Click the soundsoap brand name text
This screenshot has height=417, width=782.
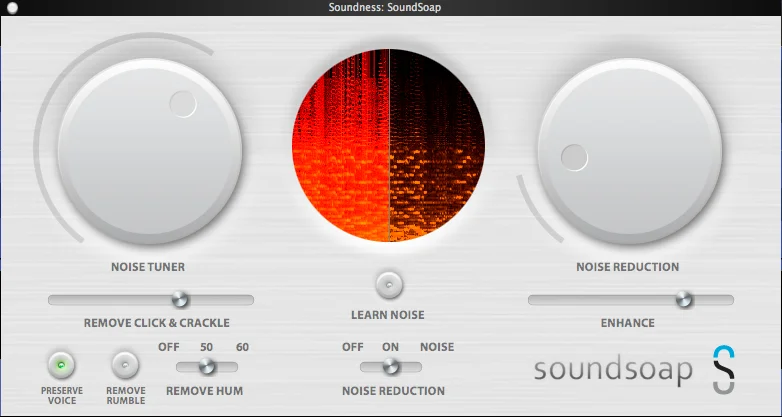613,370
